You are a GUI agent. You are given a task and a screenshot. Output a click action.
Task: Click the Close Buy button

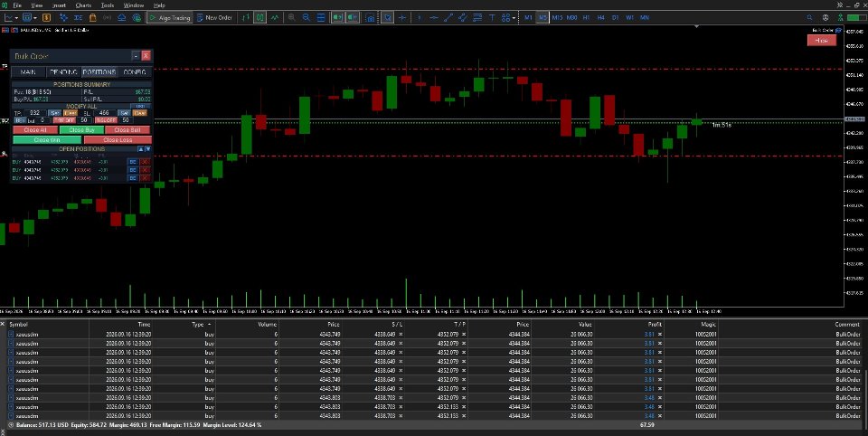click(x=82, y=129)
